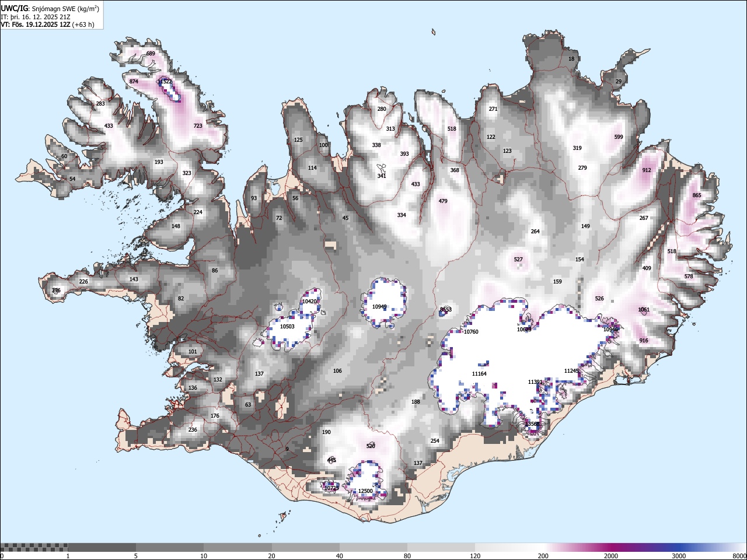Click the Eyjafjallajökull value '10725'

[331, 488]
